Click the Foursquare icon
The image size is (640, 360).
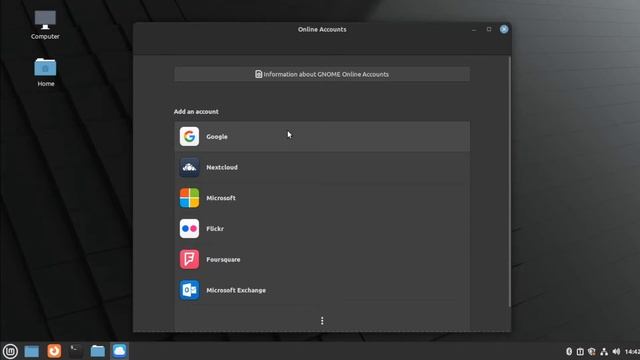pos(189,259)
